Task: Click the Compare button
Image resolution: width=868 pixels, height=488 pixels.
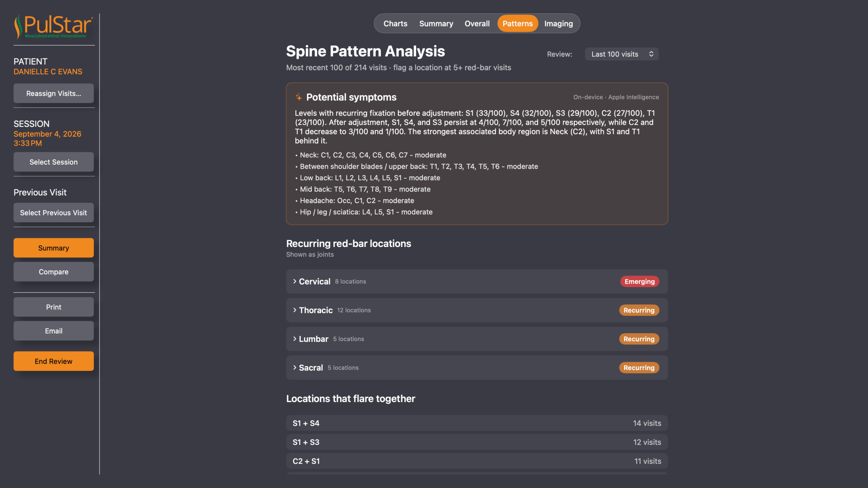Action: pyautogui.click(x=54, y=271)
